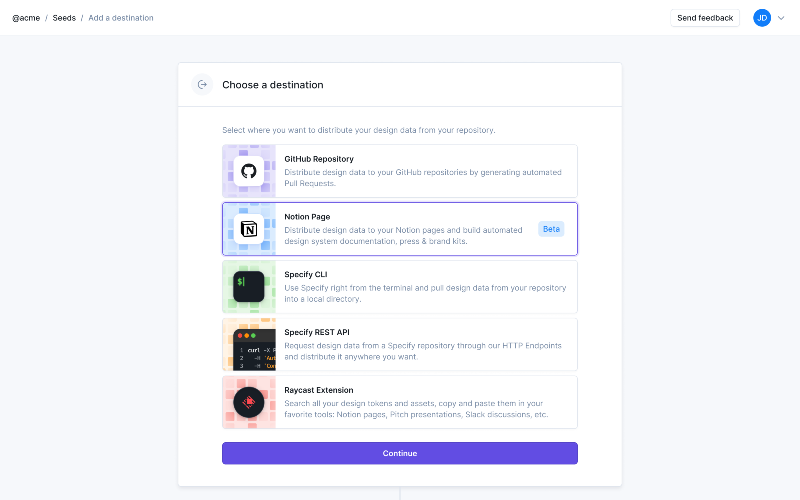Image resolution: width=800 pixels, height=500 pixels.
Task: Click the Specify CLI terminal icon
Action: (x=248, y=287)
